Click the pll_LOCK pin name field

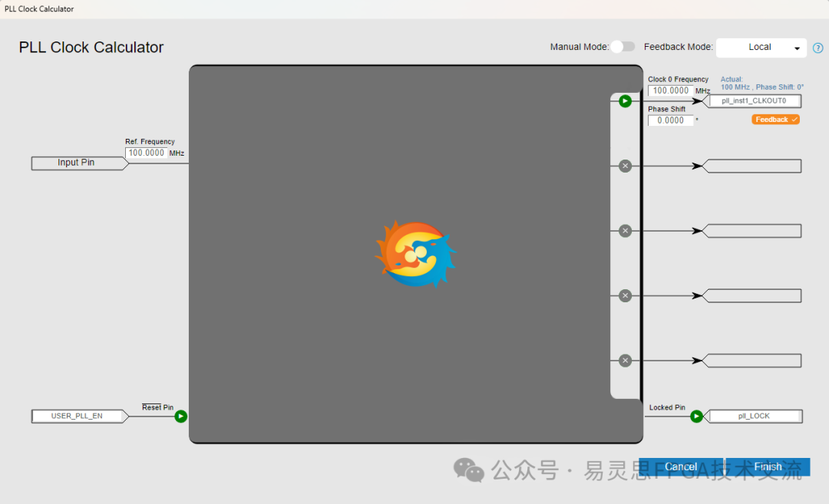coord(754,416)
